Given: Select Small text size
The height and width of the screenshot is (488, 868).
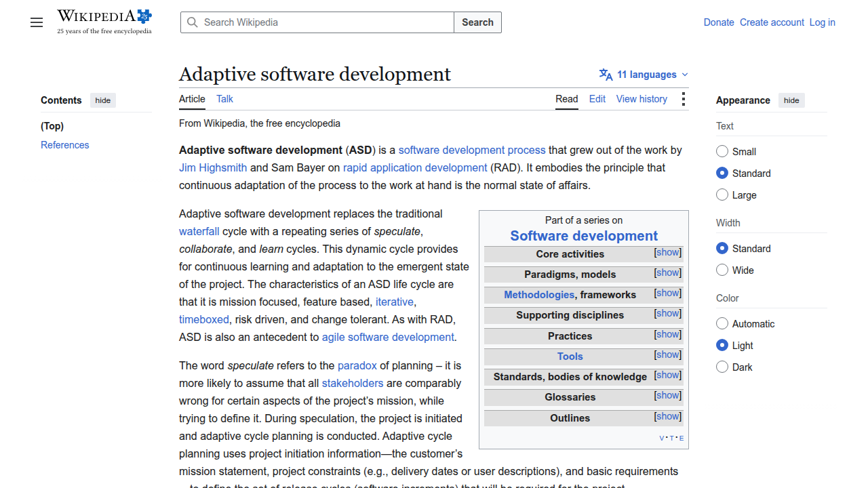Looking at the screenshot, I should click(x=722, y=151).
